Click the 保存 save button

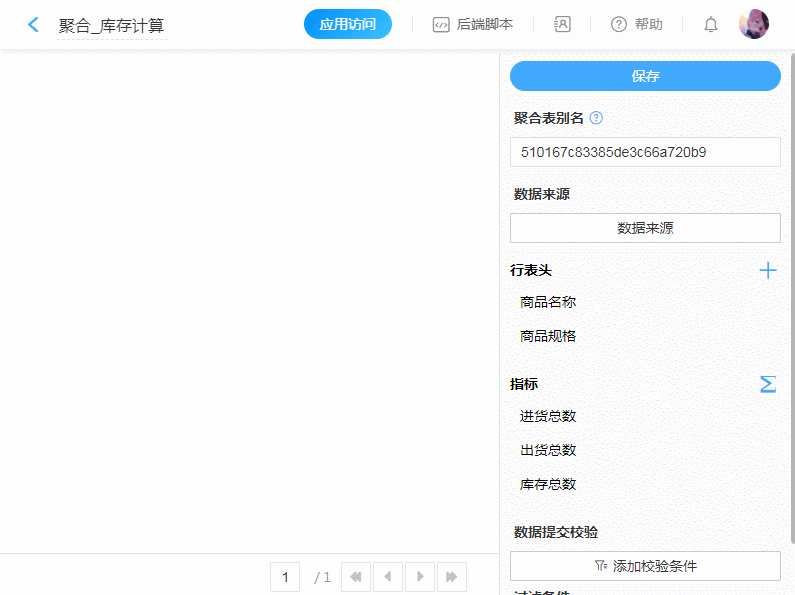tap(645, 76)
